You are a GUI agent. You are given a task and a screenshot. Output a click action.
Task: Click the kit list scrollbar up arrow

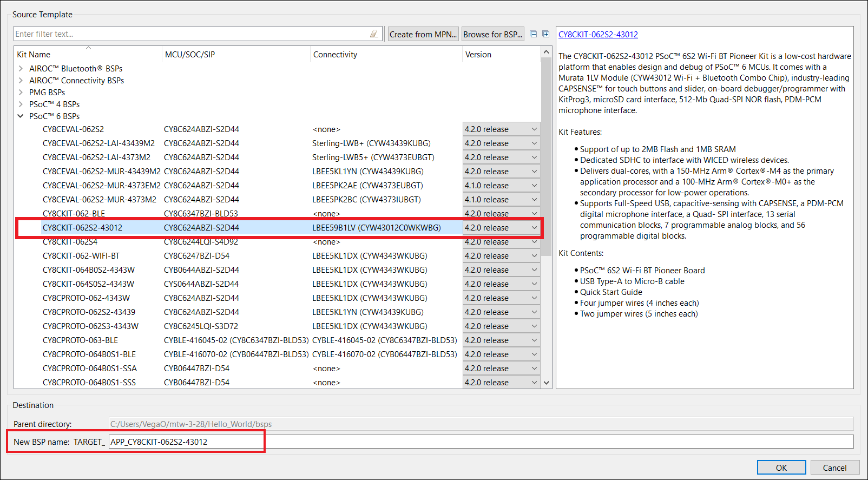(546, 52)
